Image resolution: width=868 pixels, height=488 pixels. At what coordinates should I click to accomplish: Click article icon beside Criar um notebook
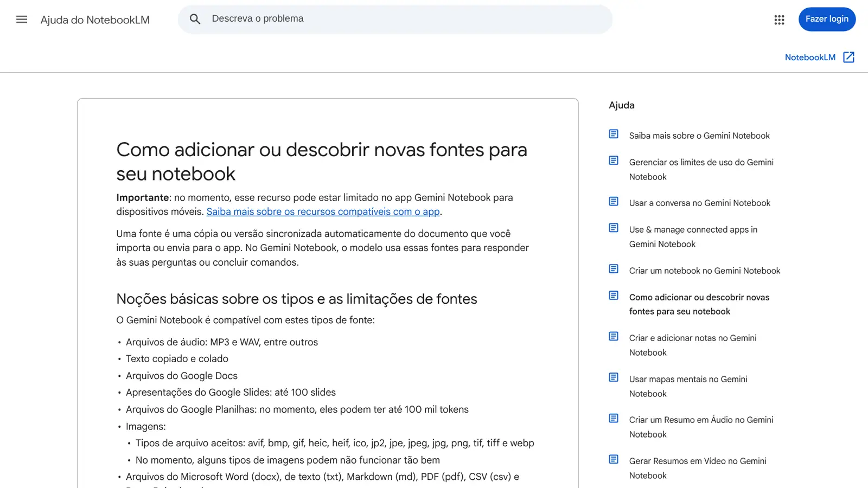pyautogui.click(x=614, y=269)
